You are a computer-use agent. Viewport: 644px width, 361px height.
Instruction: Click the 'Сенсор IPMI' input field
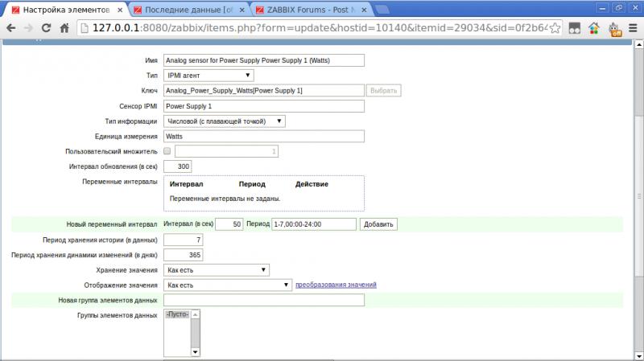click(264, 106)
